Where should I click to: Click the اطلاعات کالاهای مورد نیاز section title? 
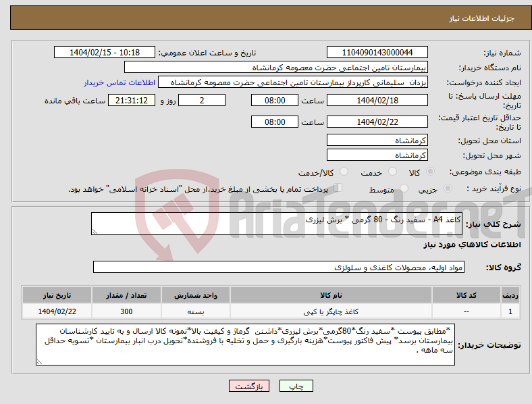[472, 245]
